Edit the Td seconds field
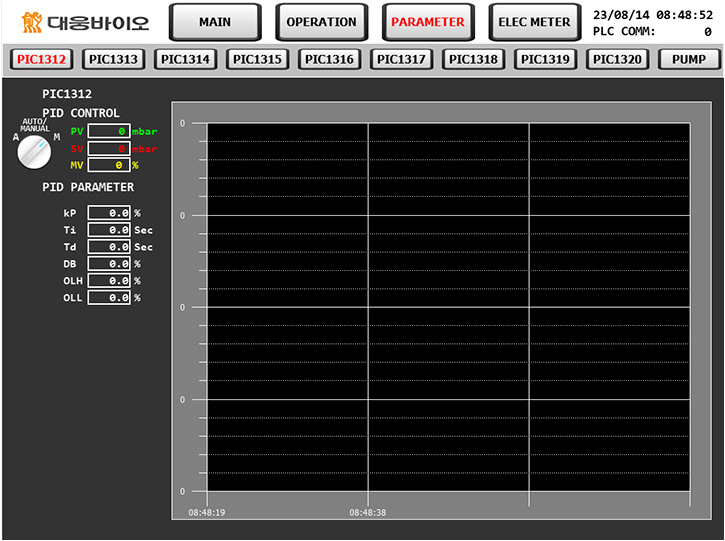The image size is (725, 541). tap(109, 247)
